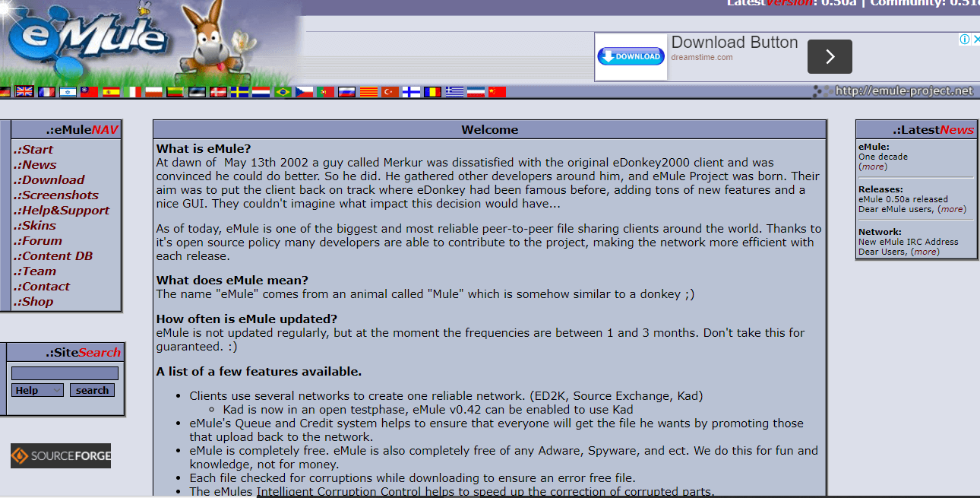Click the search button in SiteSearch

point(92,390)
